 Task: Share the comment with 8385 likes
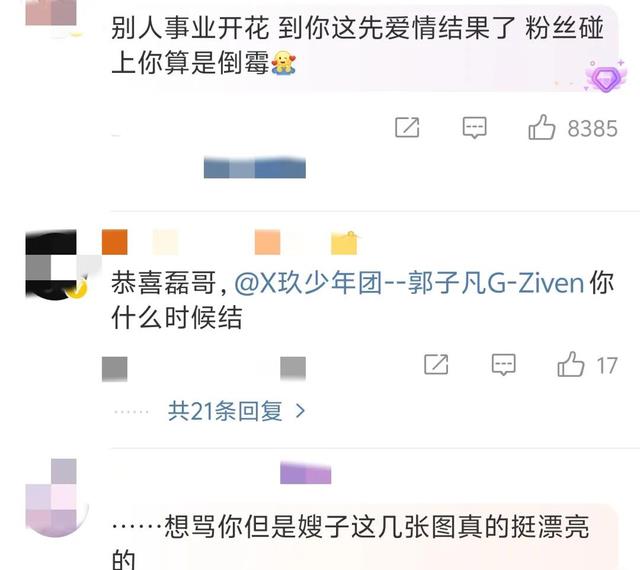pos(407,127)
